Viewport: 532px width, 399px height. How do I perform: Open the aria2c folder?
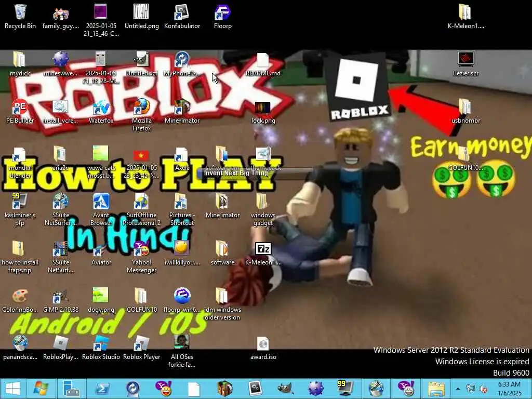pos(60,158)
